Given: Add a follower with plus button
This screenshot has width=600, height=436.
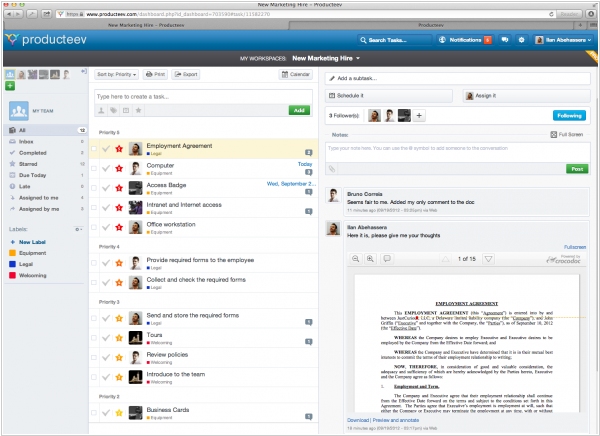Looking at the screenshot, I should [x=419, y=116].
